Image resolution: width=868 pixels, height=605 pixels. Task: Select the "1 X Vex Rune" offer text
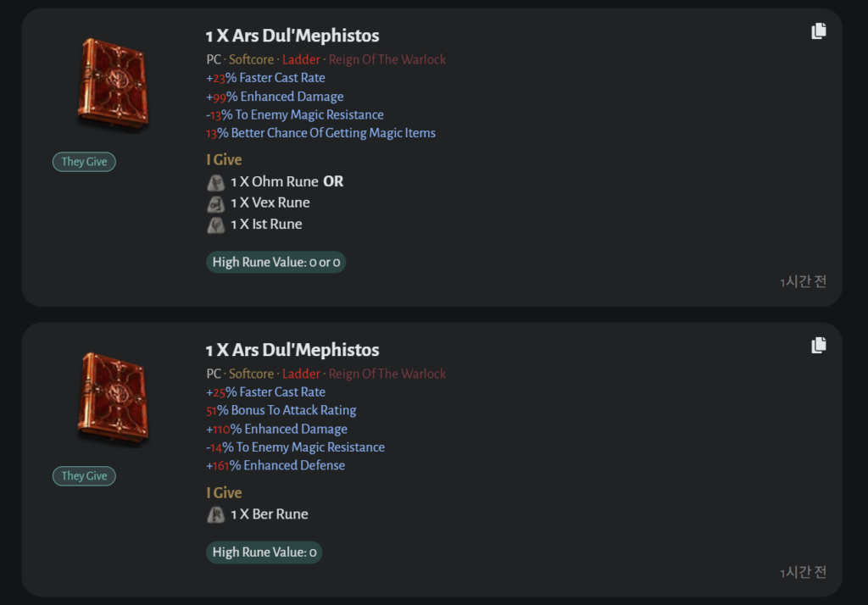pyautogui.click(x=270, y=203)
